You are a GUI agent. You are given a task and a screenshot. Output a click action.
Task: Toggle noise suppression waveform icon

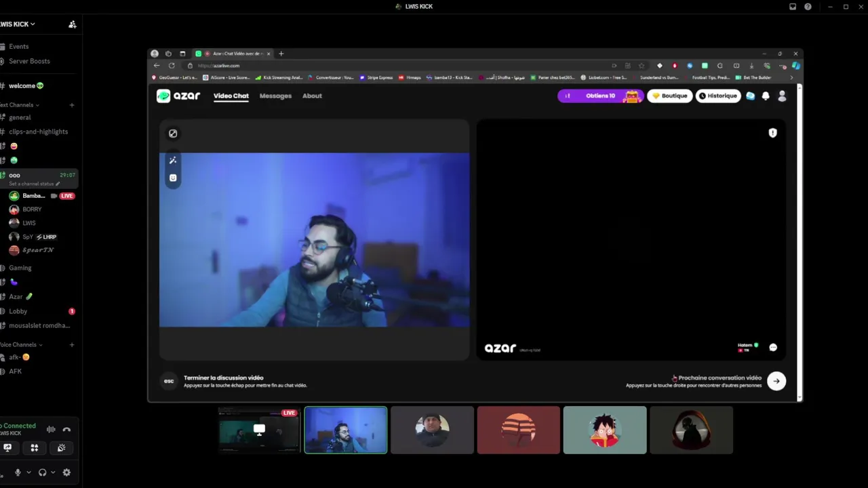point(51,429)
